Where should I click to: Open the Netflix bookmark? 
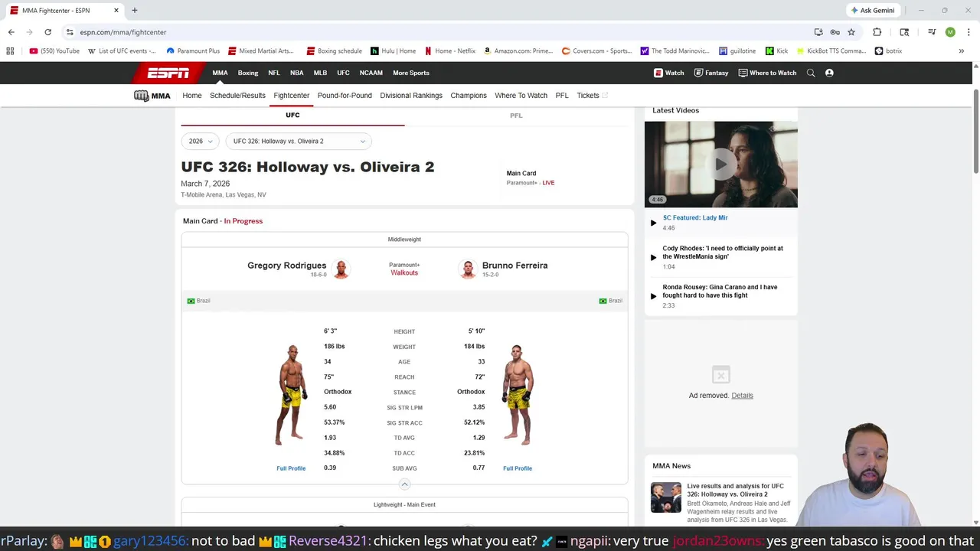coord(450,51)
